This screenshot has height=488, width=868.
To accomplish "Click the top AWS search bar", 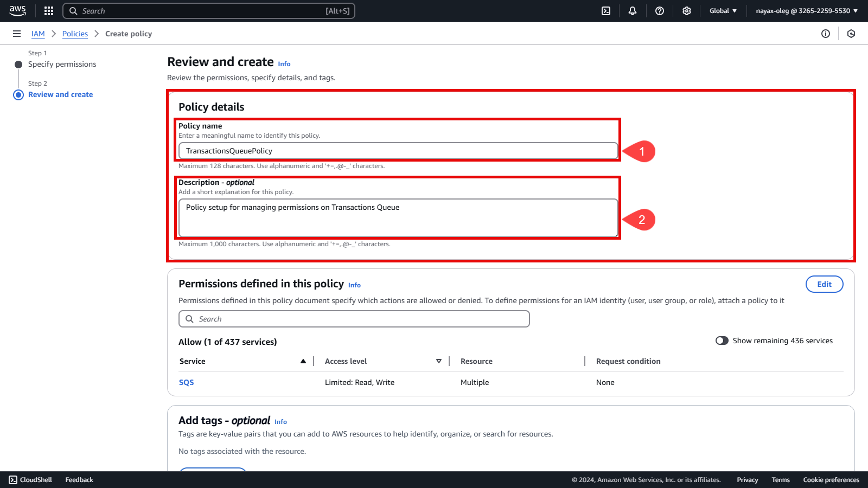I will click(x=209, y=11).
